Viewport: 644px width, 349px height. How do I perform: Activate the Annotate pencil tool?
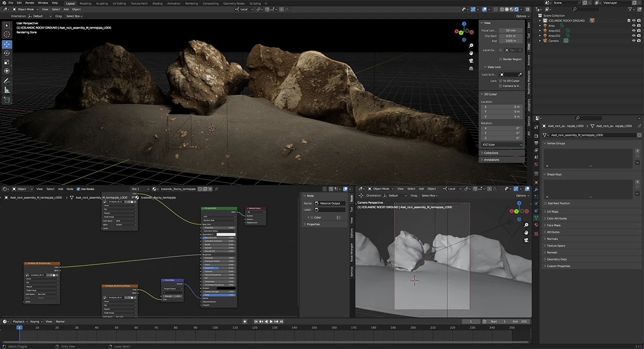[7, 81]
